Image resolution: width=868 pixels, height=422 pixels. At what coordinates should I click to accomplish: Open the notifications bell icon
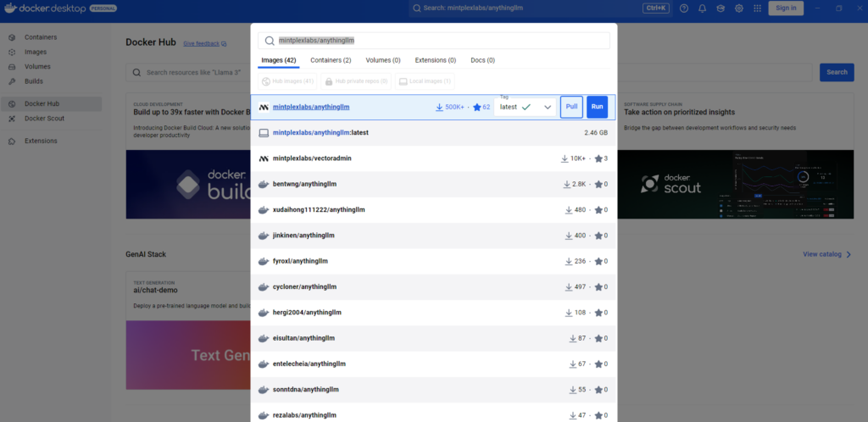tap(703, 8)
